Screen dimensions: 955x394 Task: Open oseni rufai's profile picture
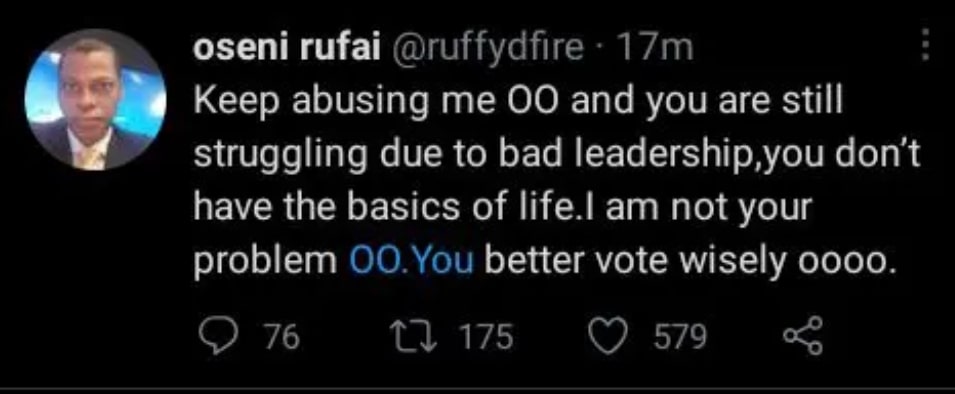click(96, 100)
